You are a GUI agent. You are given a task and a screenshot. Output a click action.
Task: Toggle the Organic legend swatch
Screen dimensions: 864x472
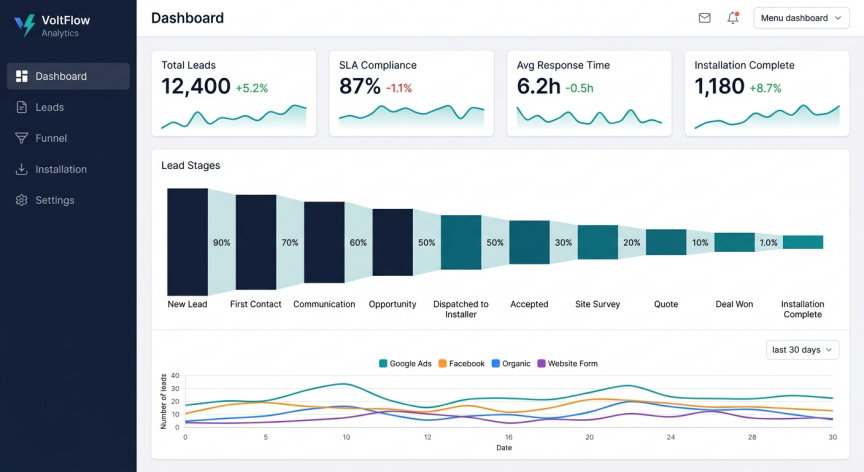tap(495, 364)
